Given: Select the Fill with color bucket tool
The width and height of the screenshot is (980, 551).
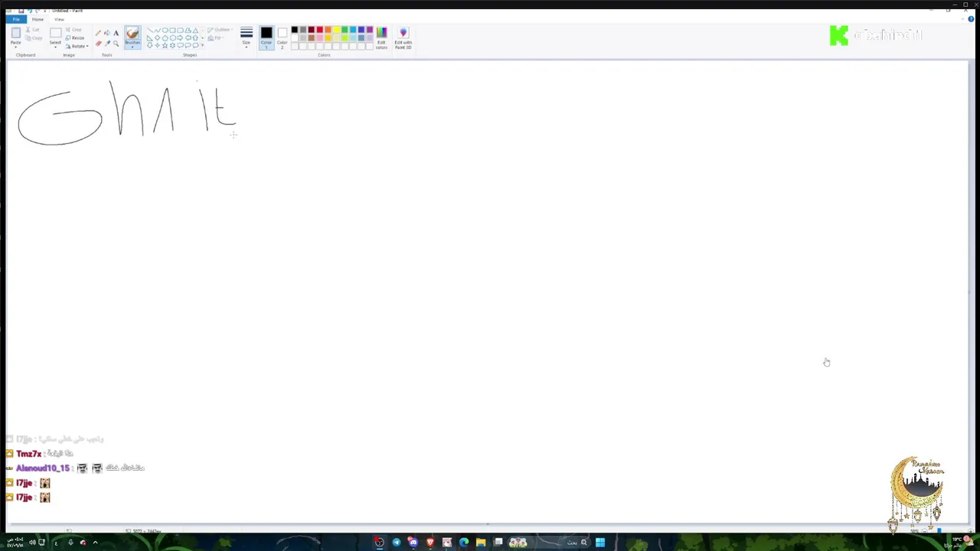Looking at the screenshot, I should click(107, 33).
